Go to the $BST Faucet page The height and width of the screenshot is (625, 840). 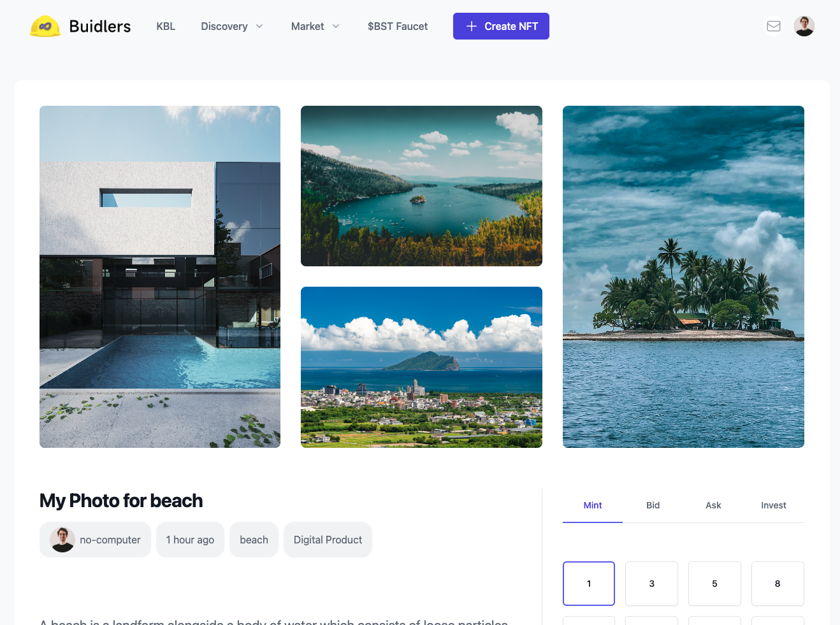(398, 26)
